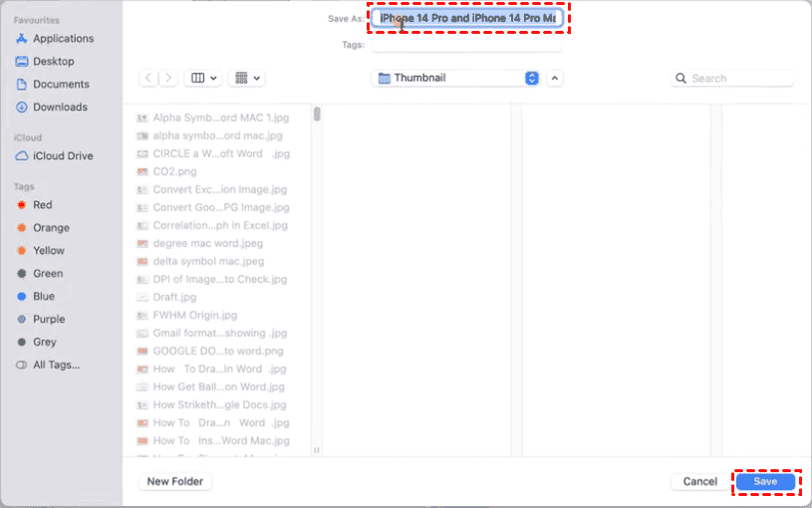
Task: Select the Red tag
Action: [34, 204]
